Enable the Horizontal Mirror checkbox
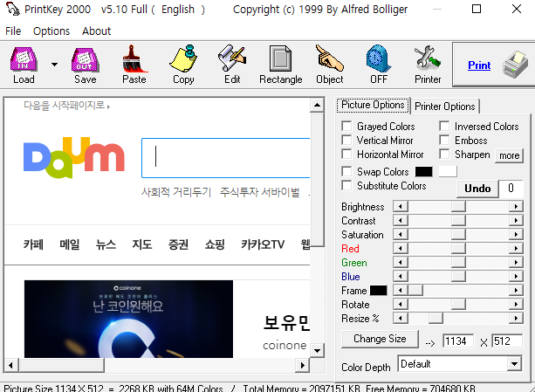This screenshot has width=535, height=392. 346,154
